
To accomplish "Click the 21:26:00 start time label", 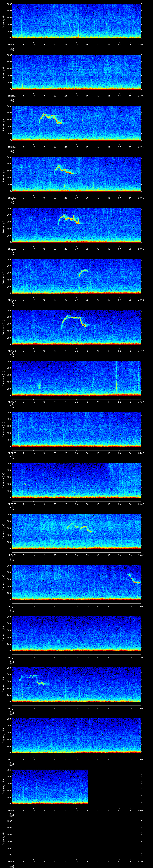I will click(x=12, y=146).
